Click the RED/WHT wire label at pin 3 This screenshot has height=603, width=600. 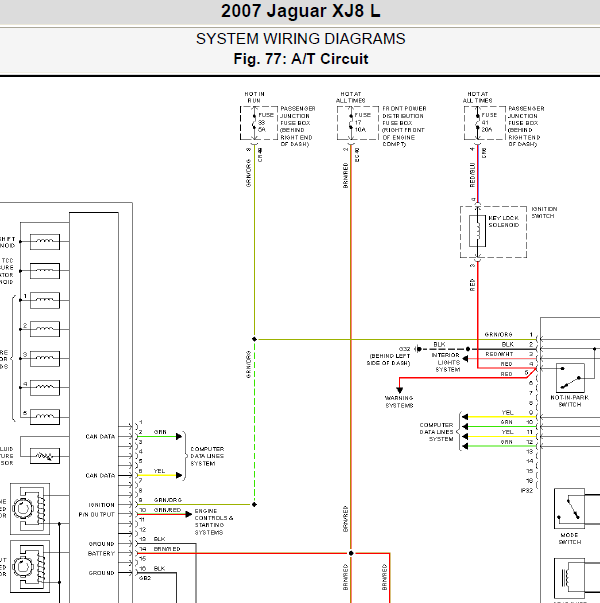[x=499, y=354]
